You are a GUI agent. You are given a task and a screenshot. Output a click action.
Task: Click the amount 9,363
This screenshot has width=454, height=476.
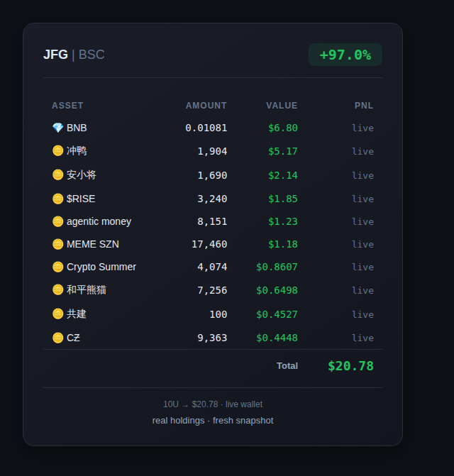[x=212, y=338]
